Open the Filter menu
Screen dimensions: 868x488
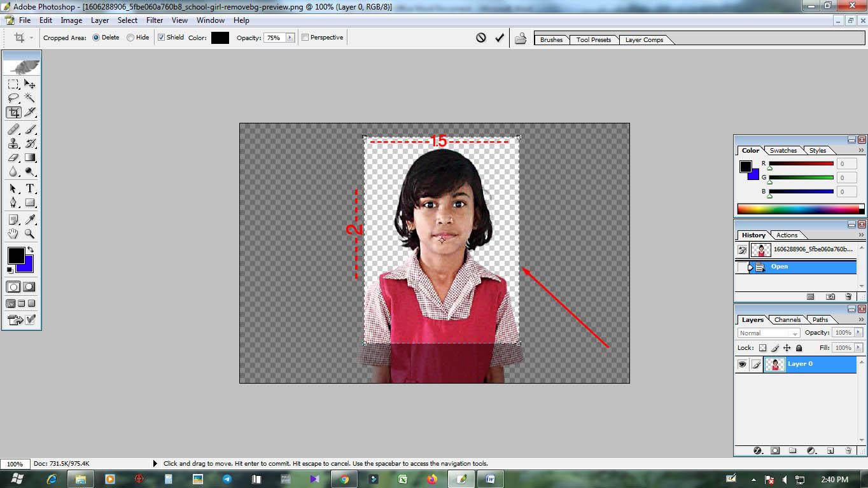click(x=155, y=20)
